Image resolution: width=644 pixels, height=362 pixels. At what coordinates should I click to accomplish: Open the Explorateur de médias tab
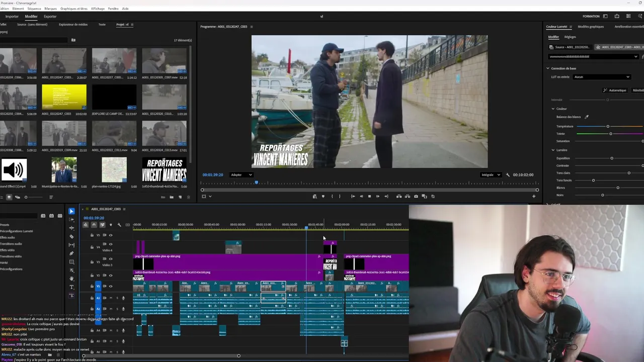(73, 25)
